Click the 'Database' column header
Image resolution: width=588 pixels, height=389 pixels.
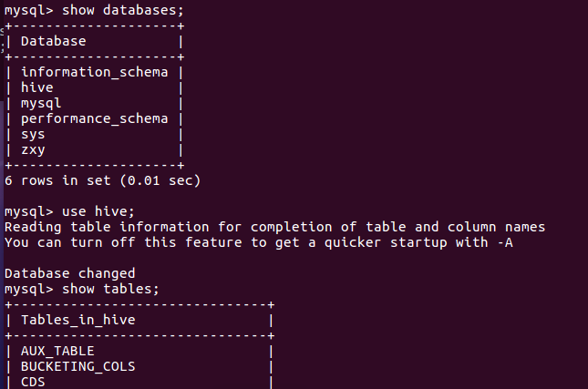tap(53, 40)
